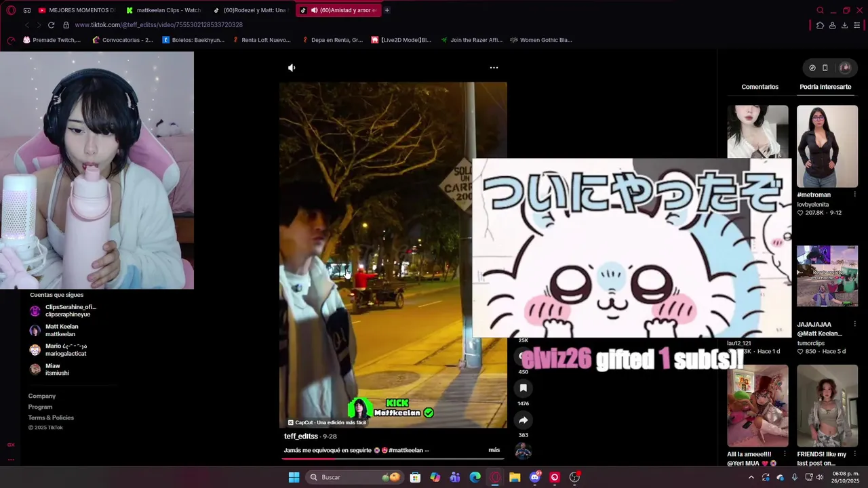Reload the current page
This screenshot has height=488, width=868.
[51, 25]
